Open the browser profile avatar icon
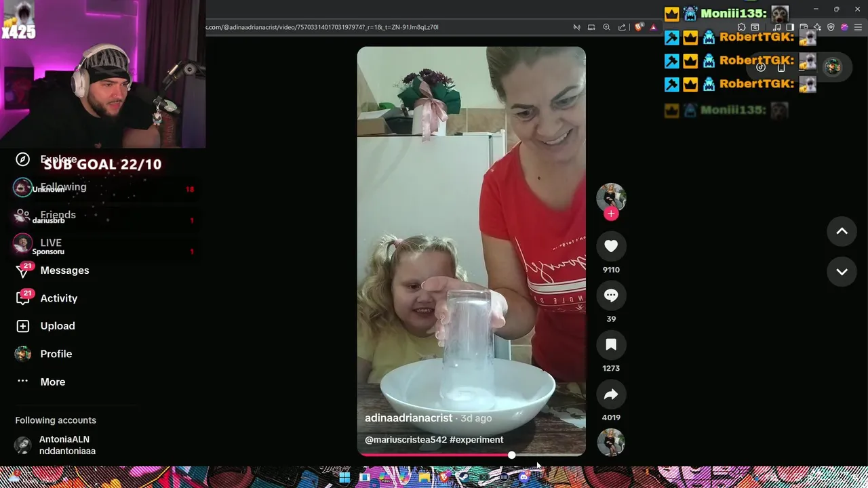 click(x=844, y=27)
